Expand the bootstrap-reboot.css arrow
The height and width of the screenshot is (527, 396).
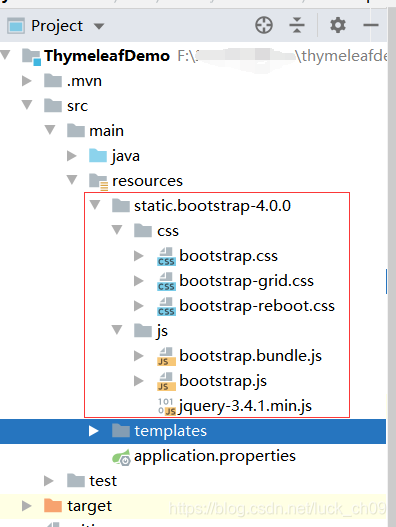click(138, 306)
